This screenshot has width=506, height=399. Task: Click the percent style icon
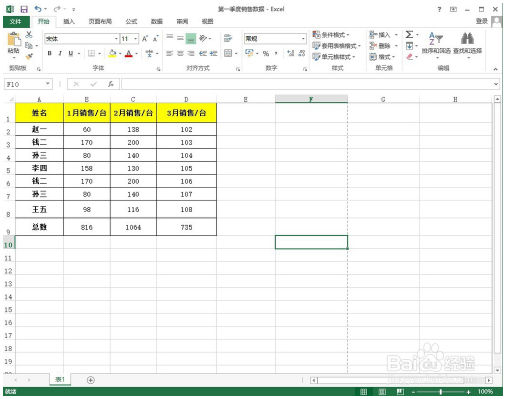pos(266,53)
